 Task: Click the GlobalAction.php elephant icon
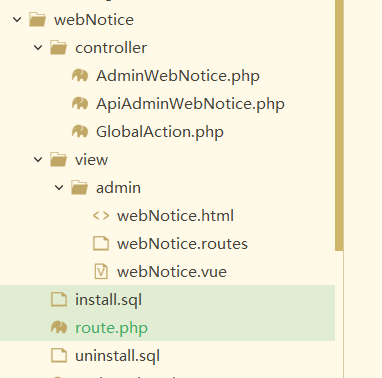(x=80, y=131)
